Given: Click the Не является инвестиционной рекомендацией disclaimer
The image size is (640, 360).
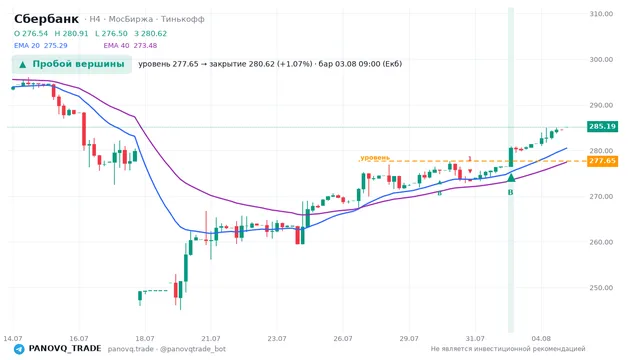Looking at the screenshot, I should click(x=508, y=349).
